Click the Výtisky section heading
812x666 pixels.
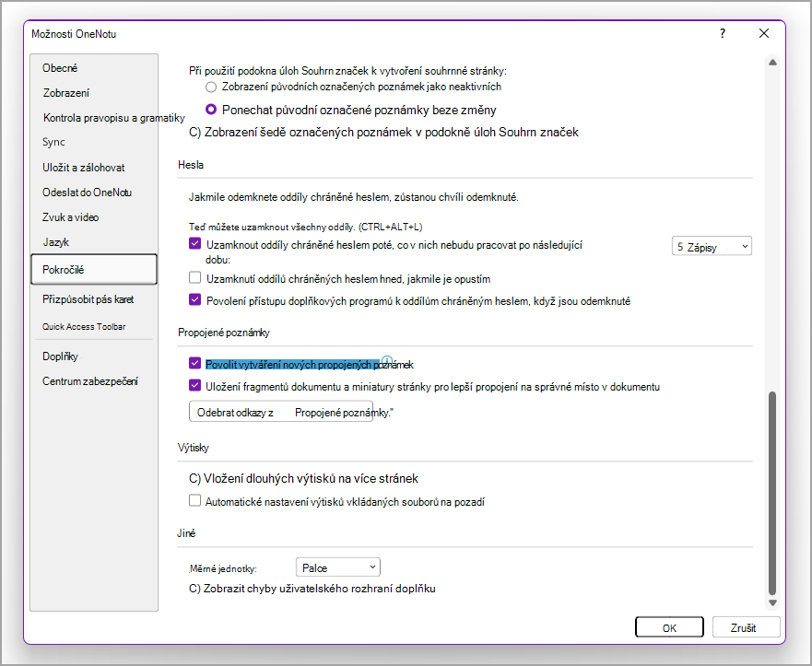pos(194,448)
